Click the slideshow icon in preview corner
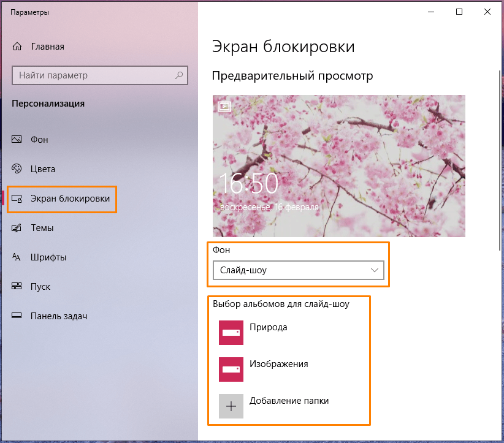Image resolution: width=504 pixels, height=443 pixels. (224, 107)
